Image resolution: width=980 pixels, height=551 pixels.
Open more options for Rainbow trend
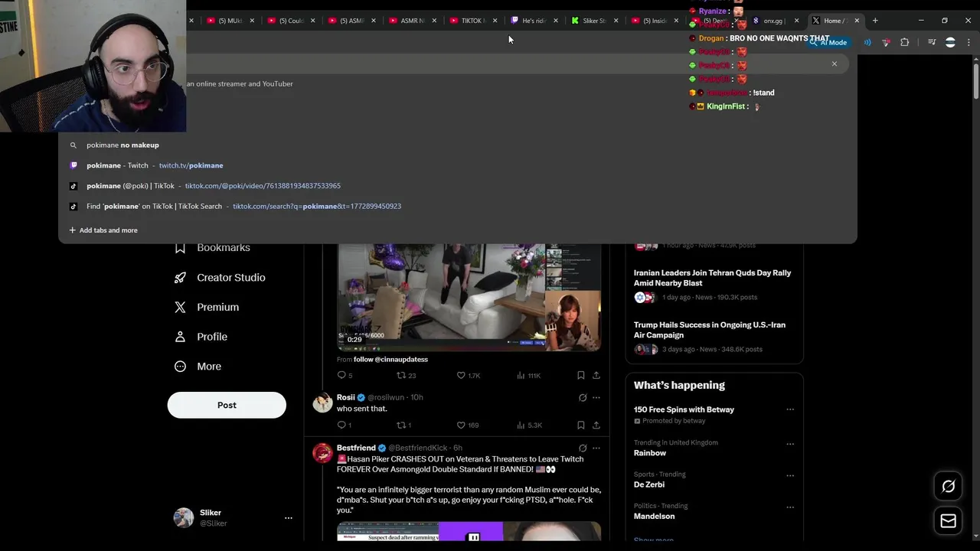pos(790,444)
